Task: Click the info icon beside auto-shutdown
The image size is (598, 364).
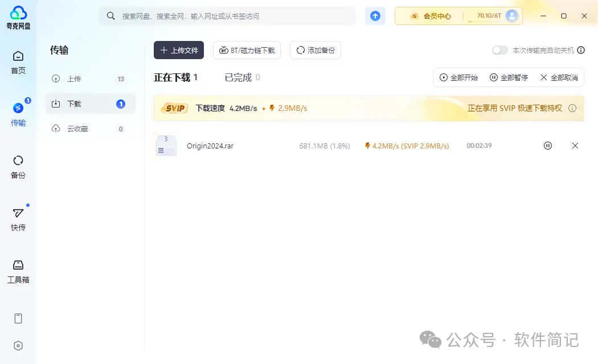Action: click(581, 50)
